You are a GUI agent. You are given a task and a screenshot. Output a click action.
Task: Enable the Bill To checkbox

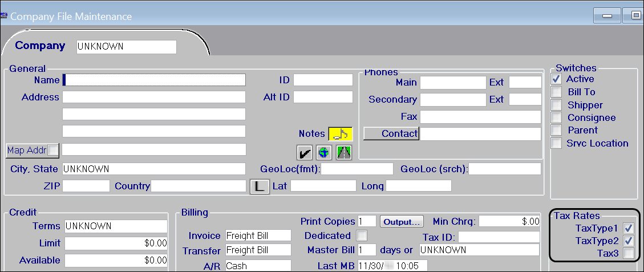click(556, 92)
